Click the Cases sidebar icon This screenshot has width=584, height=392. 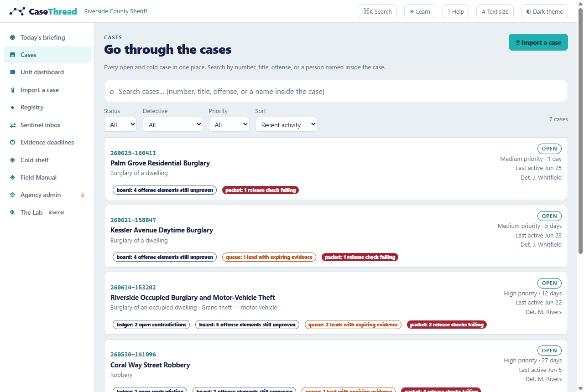click(x=12, y=55)
